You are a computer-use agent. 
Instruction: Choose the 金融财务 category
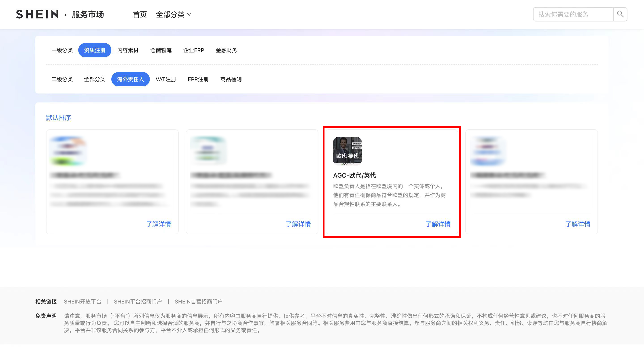coord(226,50)
